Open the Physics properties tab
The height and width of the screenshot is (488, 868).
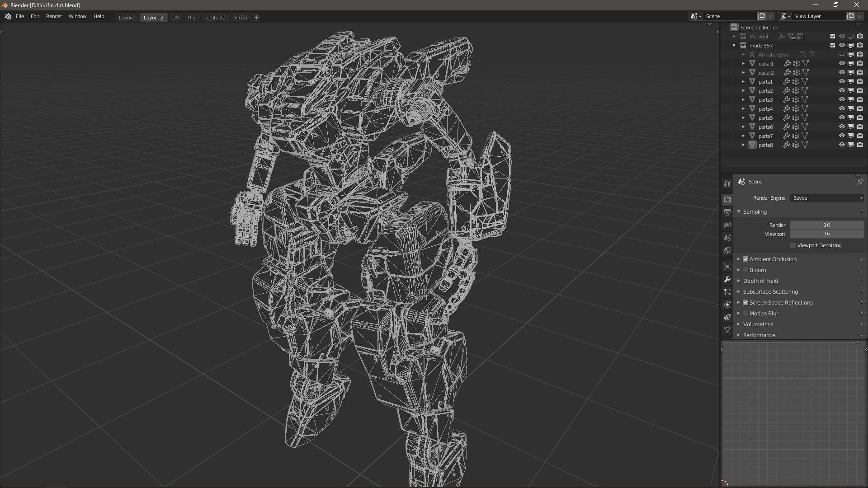727,305
